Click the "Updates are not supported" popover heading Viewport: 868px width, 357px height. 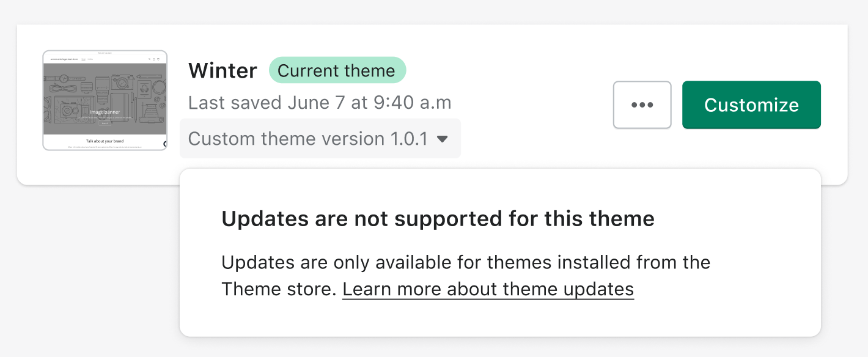point(438,218)
